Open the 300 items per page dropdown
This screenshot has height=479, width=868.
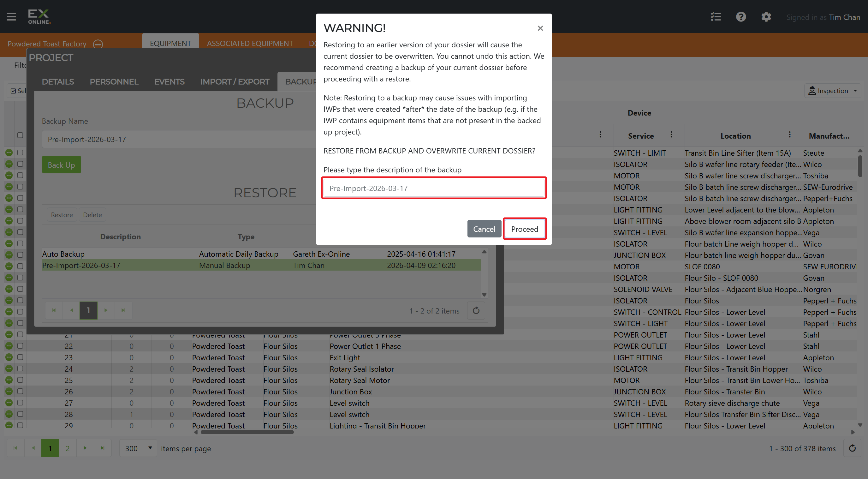tap(138, 448)
